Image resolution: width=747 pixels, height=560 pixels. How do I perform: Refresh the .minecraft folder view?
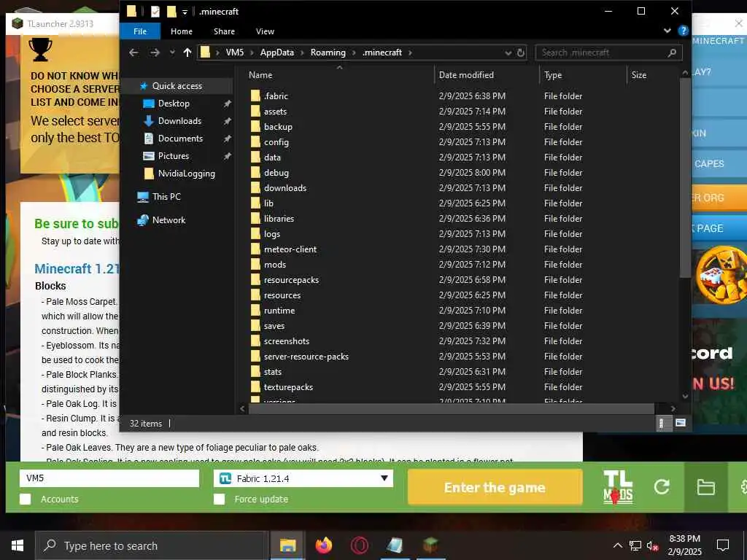(x=521, y=52)
